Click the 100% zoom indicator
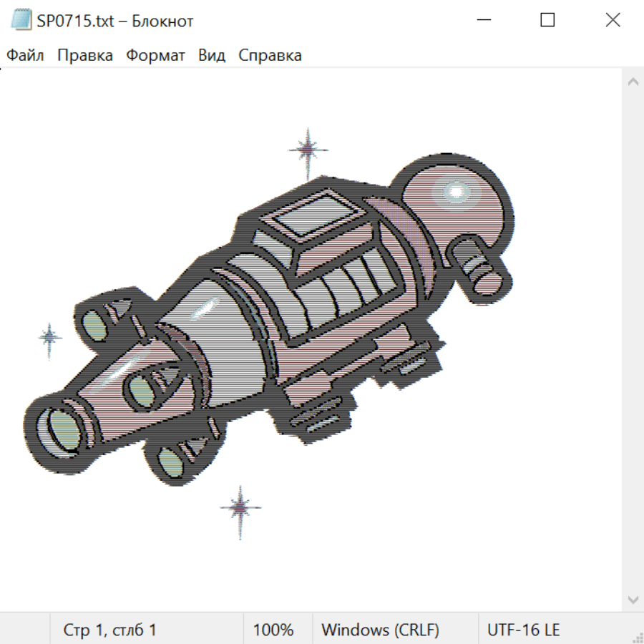This screenshot has height=644, width=644. pos(273,630)
